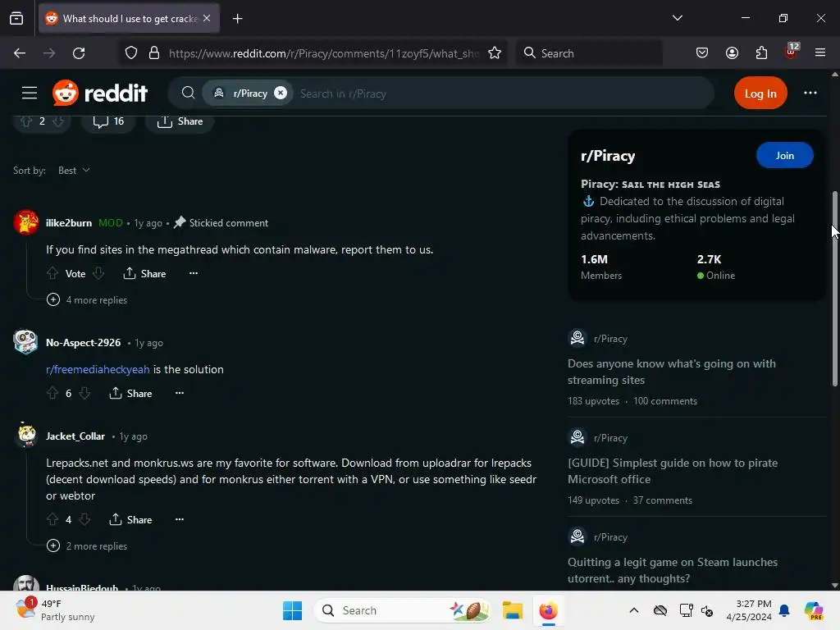Viewport: 840px width, 630px height.
Task: Open the Firefox View icon
Action: click(16, 19)
